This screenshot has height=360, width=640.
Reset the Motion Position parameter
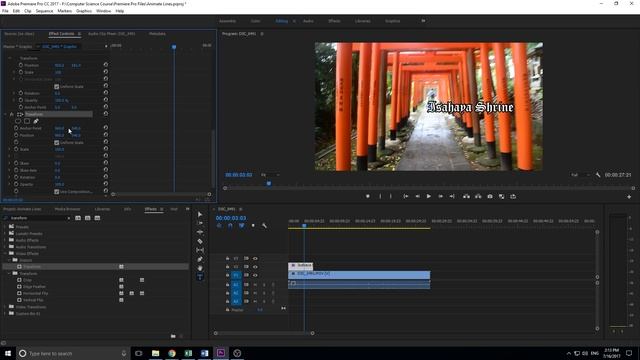106,64
